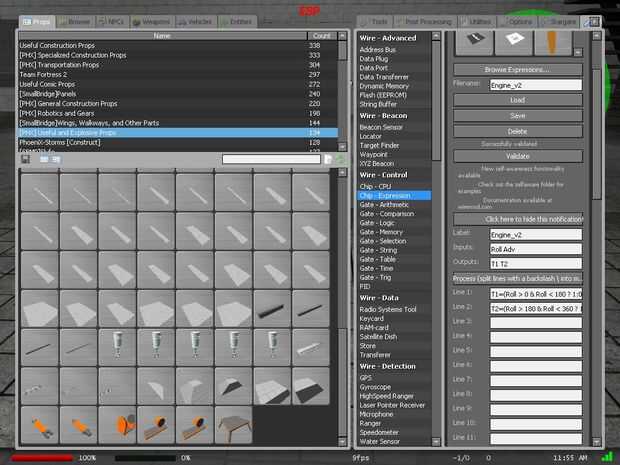This screenshot has height=465, width=620.
Task: Select the orange model thumbnail
Action: pos(553,42)
